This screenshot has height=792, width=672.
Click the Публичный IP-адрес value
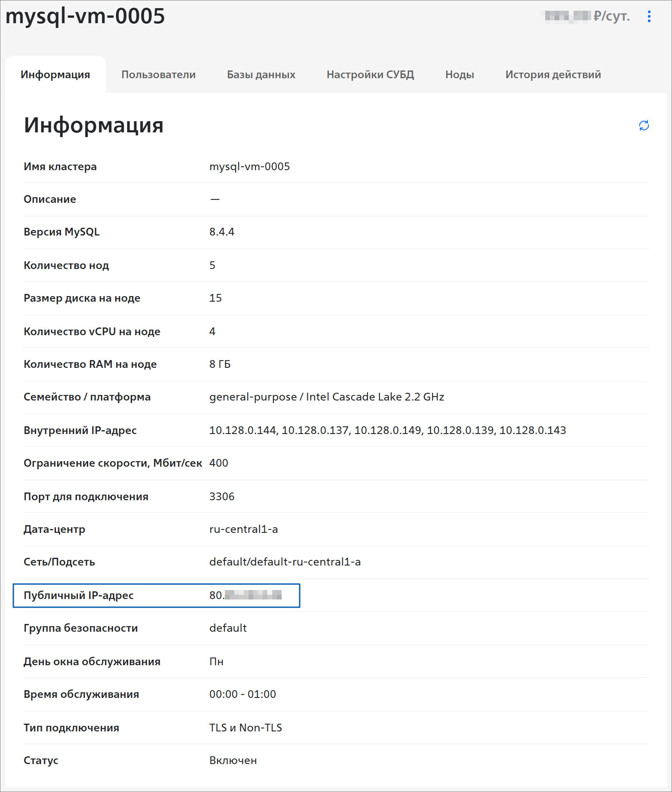coord(245,595)
